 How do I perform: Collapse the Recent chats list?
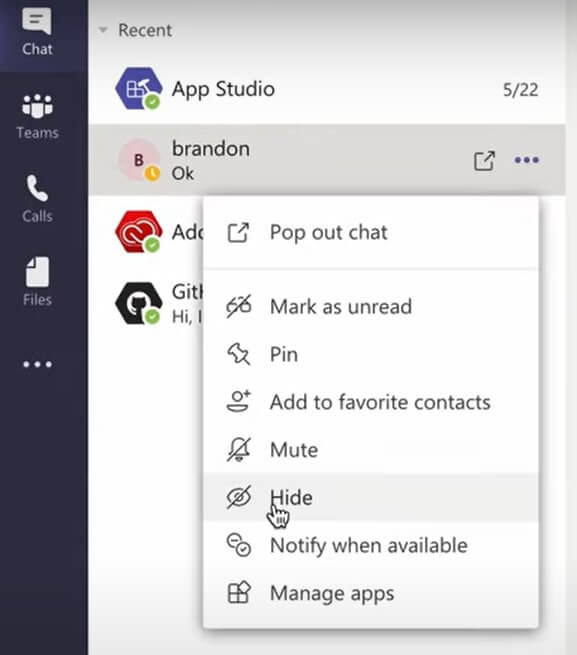103,30
